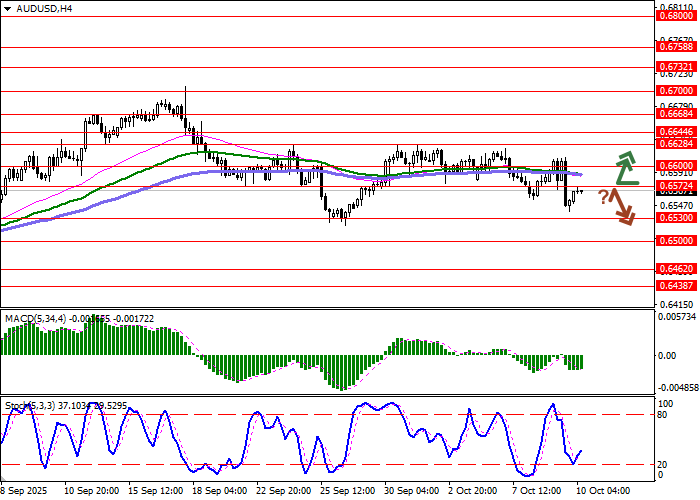The height and width of the screenshot is (500, 700).
Task: Select the 0.65724 price level label
Action: 676,185
